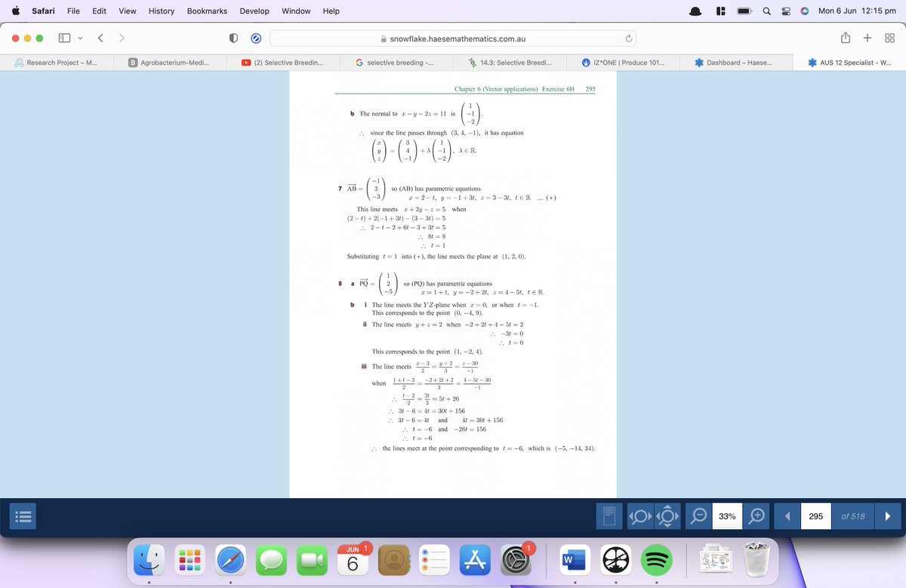
Task: Click the 33% zoom level field
Action: (727, 517)
